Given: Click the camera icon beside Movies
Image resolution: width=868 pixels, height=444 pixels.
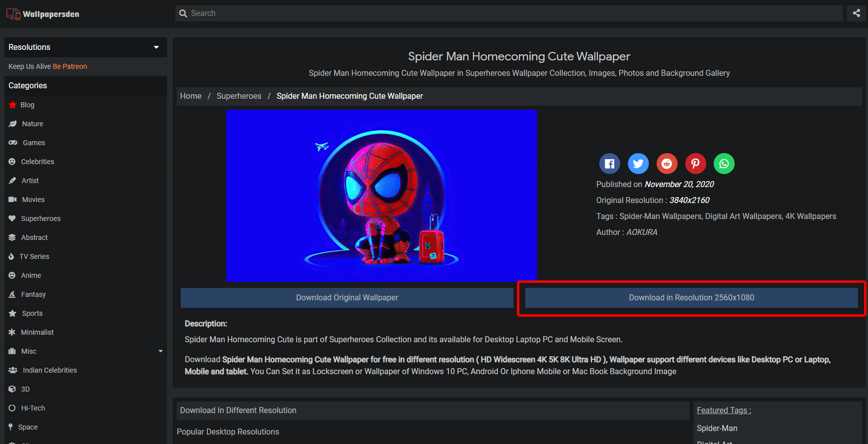Looking at the screenshot, I should coord(12,200).
